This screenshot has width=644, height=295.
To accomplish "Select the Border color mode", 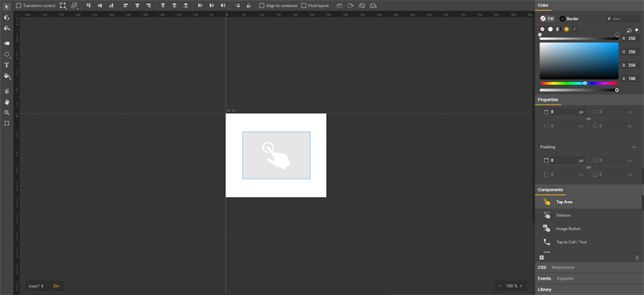I will (x=569, y=18).
